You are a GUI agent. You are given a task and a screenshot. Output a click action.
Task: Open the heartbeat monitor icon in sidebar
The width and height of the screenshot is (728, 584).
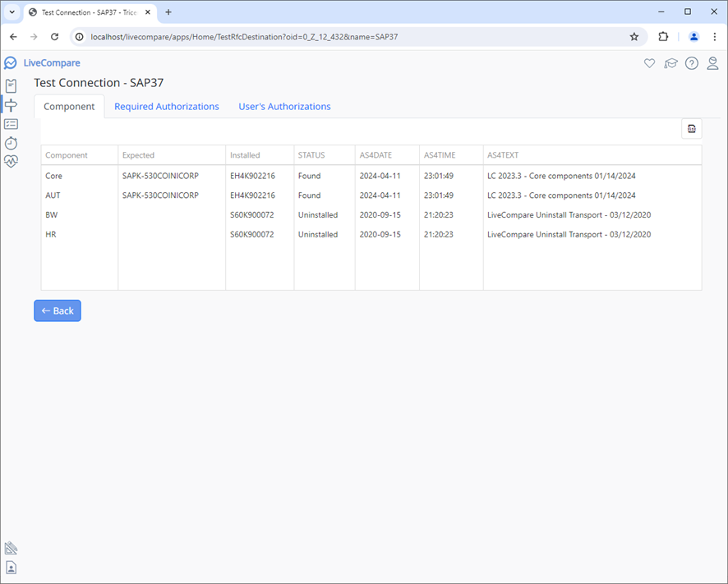pyautogui.click(x=11, y=162)
